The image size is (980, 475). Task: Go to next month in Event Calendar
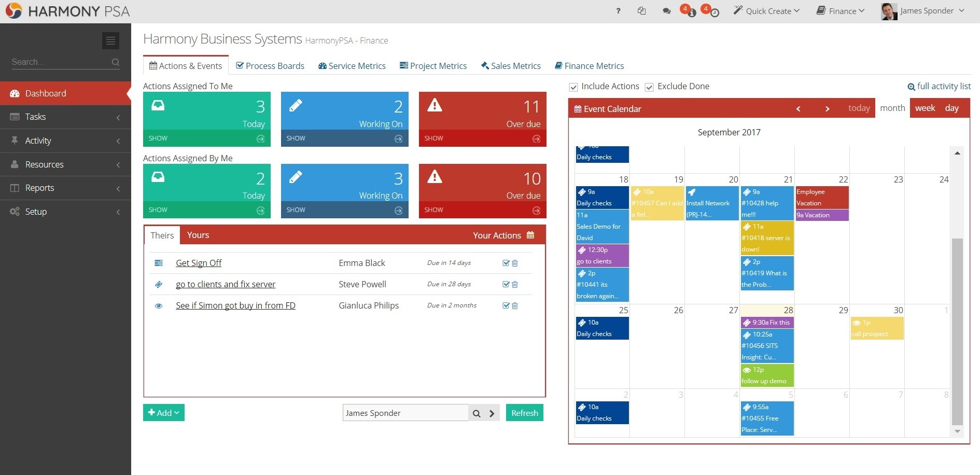click(x=828, y=109)
